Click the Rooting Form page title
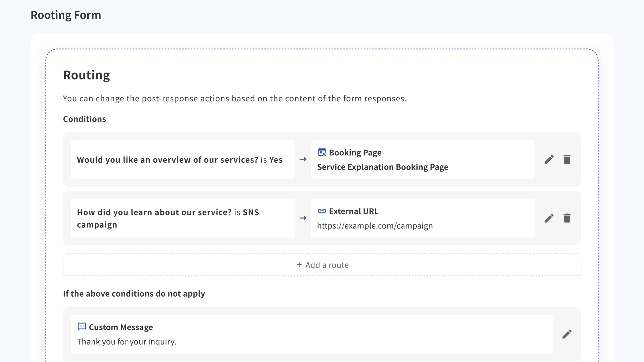 click(66, 15)
